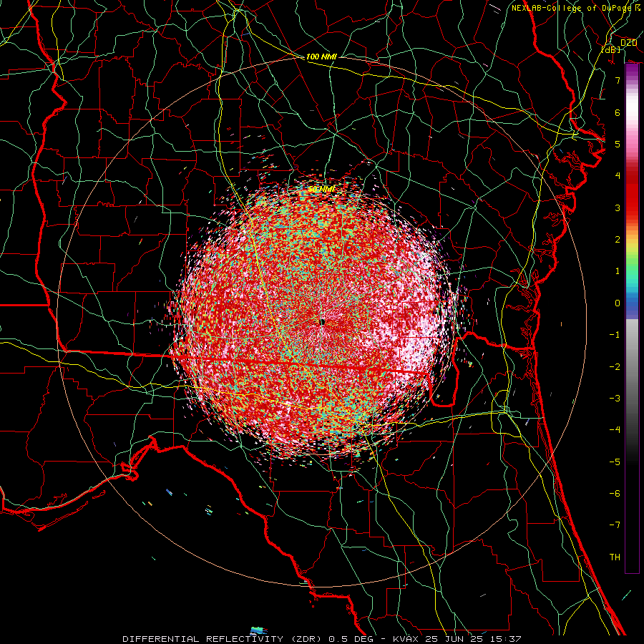Click the 4 value on the color scale
The height and width of the screenshot is (644, 644).
pos(618,176)
